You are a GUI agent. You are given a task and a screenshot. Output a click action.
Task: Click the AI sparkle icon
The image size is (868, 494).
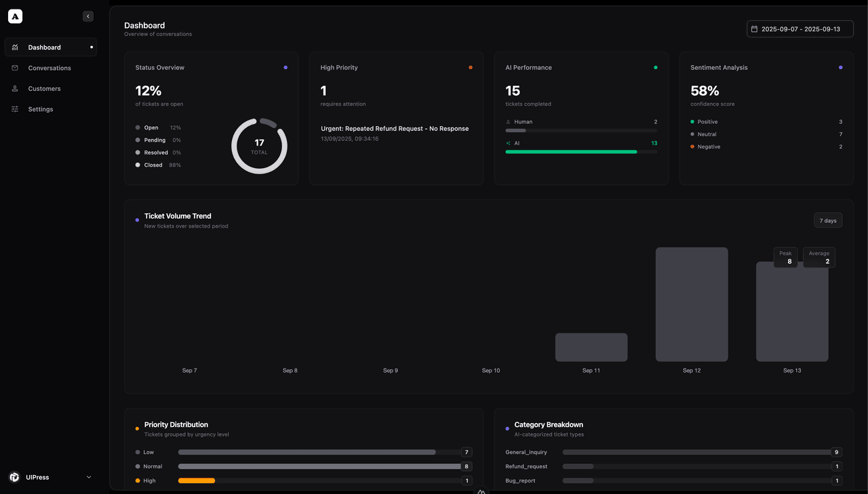click(x=509, y=143)
